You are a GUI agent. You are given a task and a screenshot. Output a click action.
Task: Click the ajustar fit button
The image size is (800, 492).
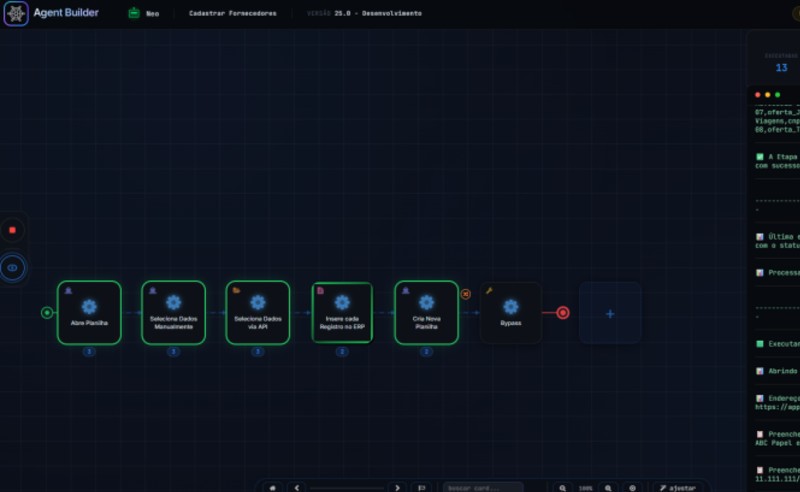(x=678, y=488)
